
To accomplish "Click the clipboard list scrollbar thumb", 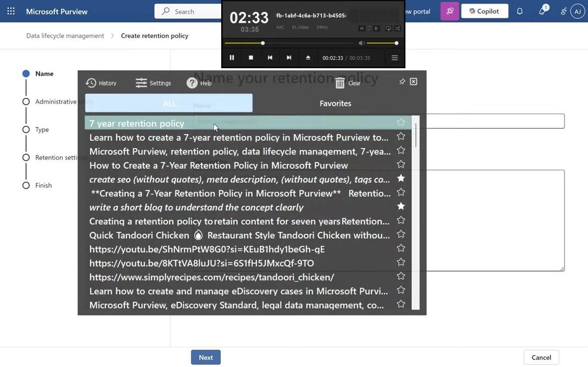I will [415, 135].
